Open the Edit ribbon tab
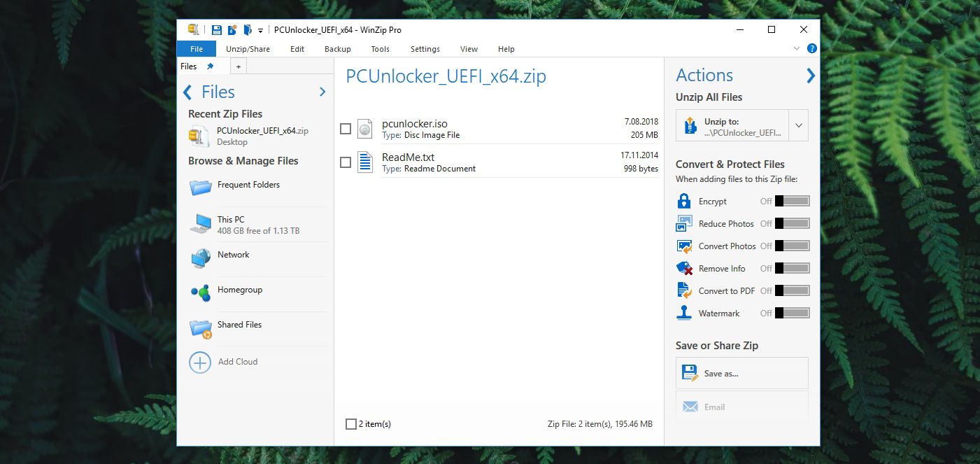 297,49
